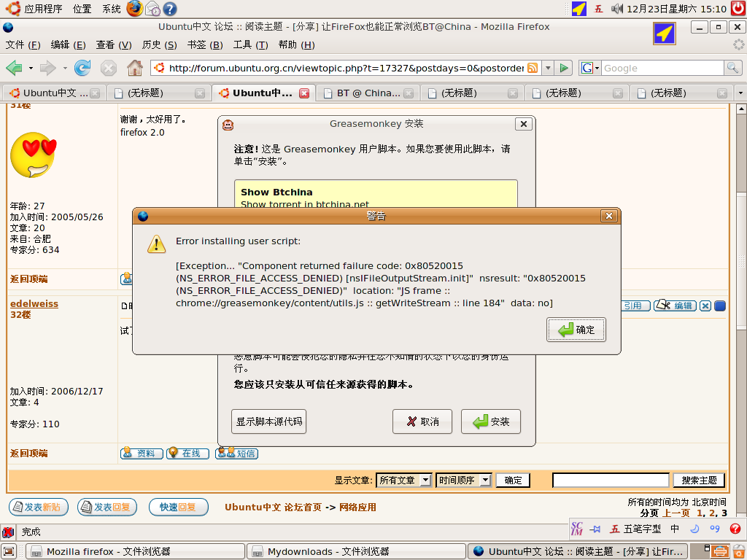Switch to Mydownloads file browser in taskbar
The image size is (747, 560).
click(356, 551)
